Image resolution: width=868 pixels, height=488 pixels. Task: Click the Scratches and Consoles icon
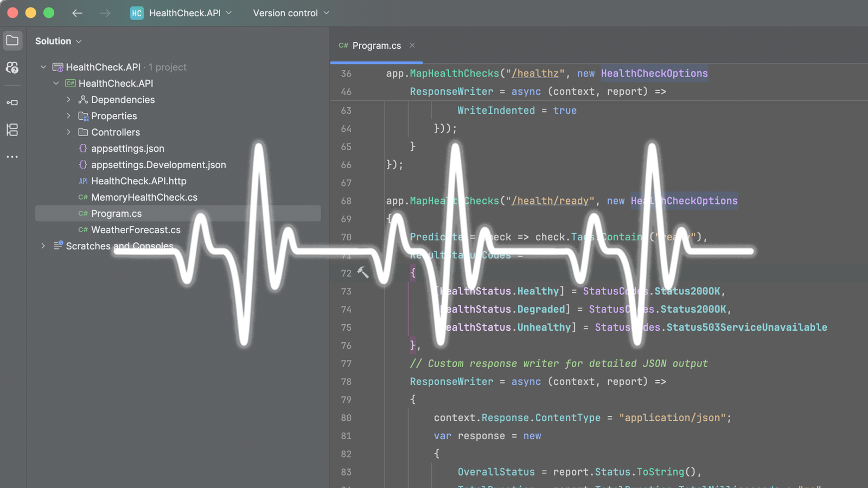point(58,246)
